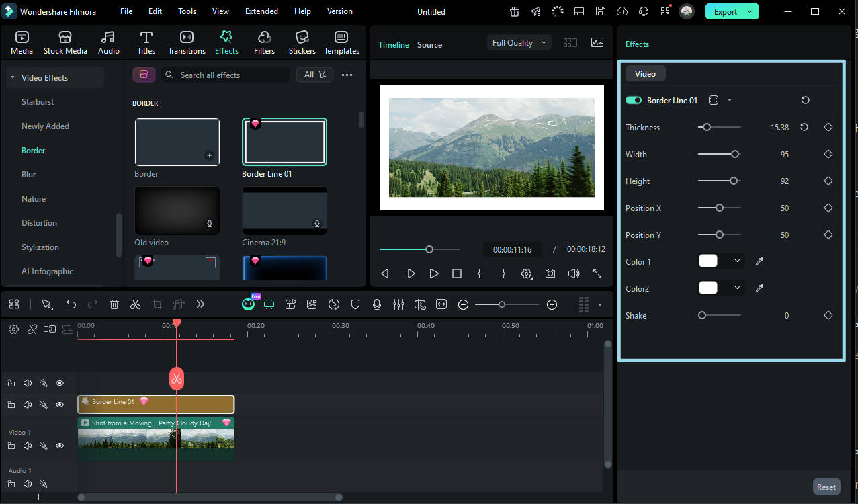Image resolution: width=858 pixels, height=504 pixels.
Task: Collapse the Video Effects category list
Action: tap(13, 77)
